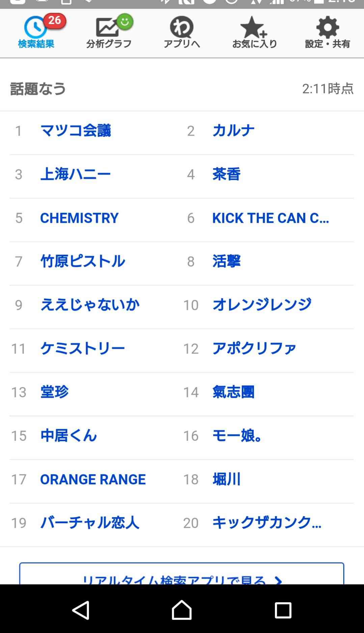The width and height of the screenshot is (364, 633).
Task: Select the CHEMISTRY trending keyword
Action: (79, 218)
